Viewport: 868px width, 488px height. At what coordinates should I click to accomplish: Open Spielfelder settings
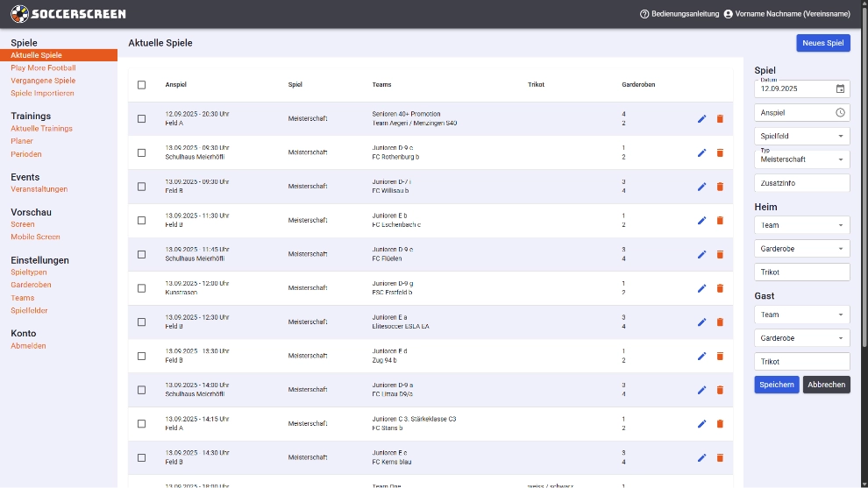29,310
